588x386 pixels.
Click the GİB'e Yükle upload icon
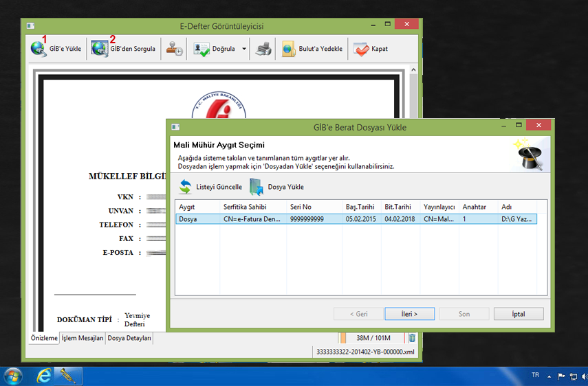[39, 49]
